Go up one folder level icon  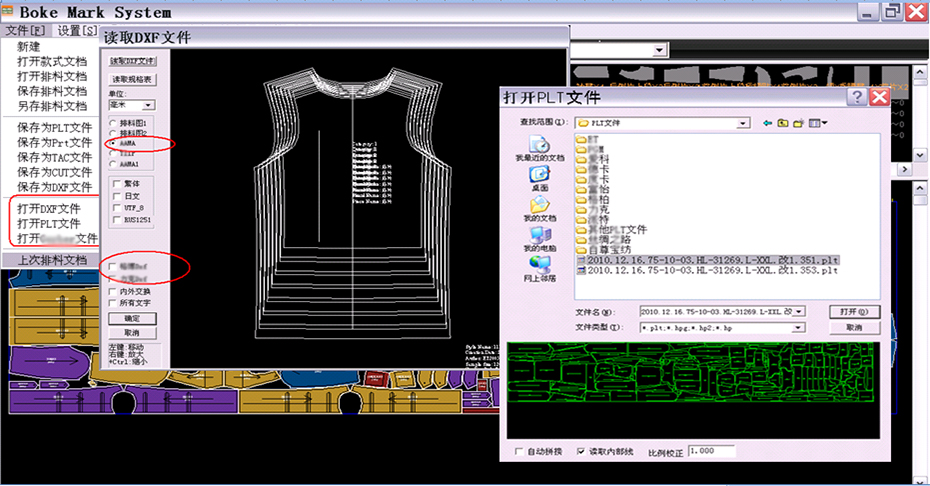[783, 123]
